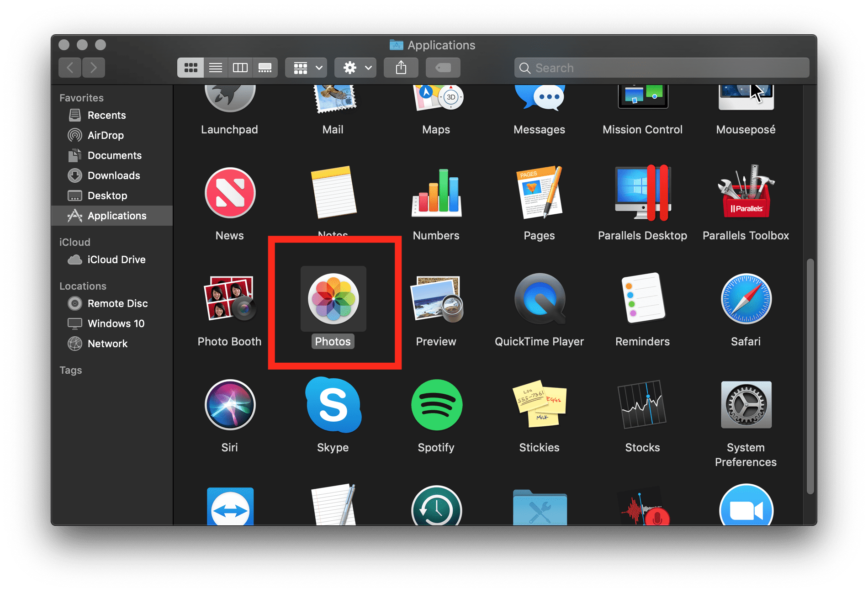The width and height of the screenshot is (868, 593).
Task: Open System Preferences
Action: pos(746,405)
